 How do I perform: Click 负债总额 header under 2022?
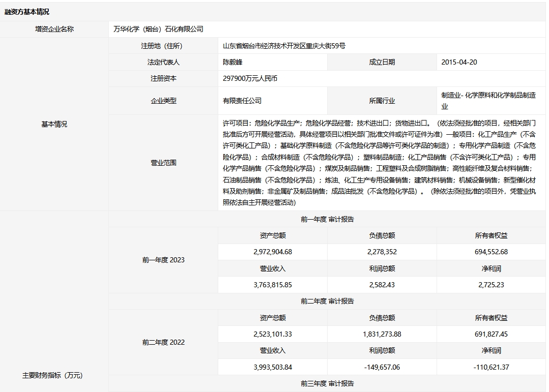point(382,318)
